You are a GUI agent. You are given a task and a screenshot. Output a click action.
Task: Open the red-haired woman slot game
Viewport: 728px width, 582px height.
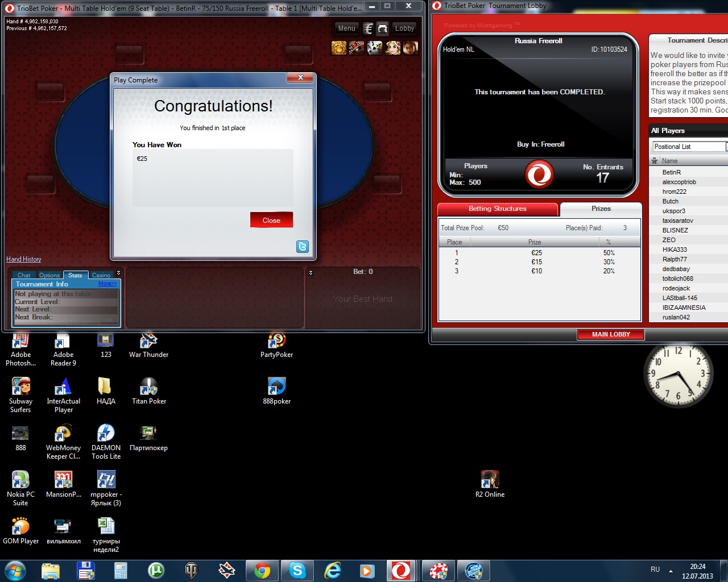coord(411,48)
